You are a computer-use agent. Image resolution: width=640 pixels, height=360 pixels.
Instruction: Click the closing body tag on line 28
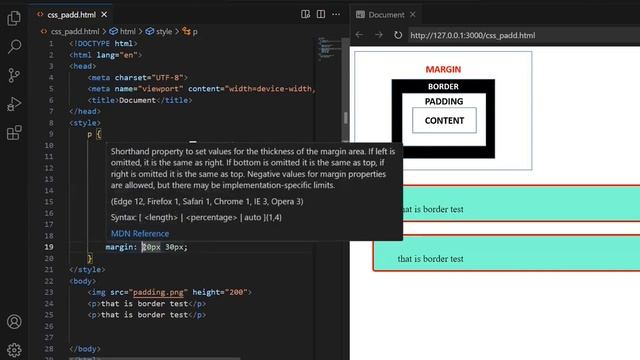click(85, 349)
